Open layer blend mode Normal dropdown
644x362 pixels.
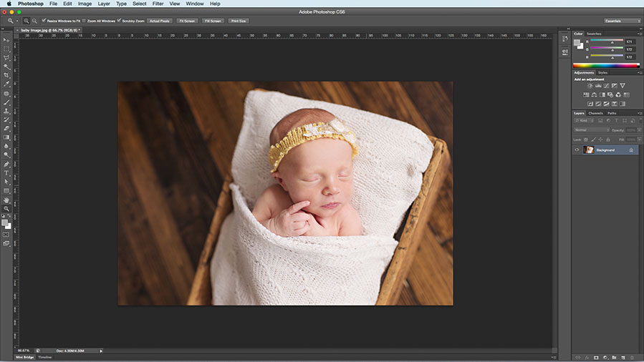[x=592, y=130]
